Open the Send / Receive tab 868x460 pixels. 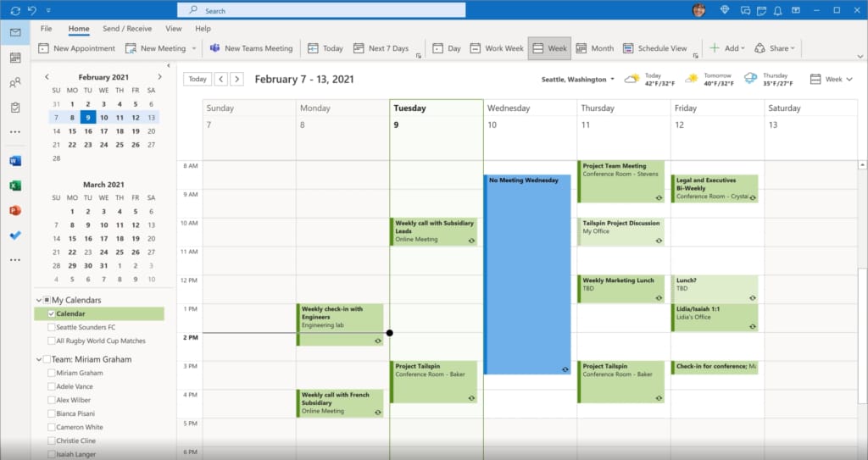(x=127, y=28)
